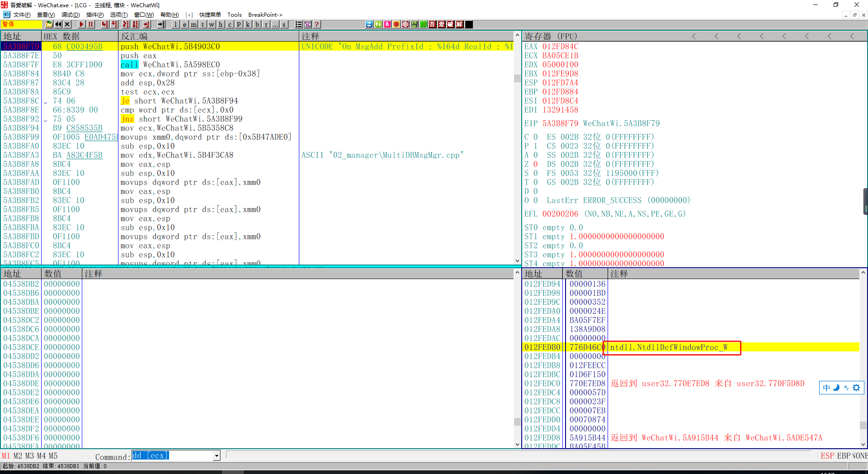Show memory map with 'm' button
Image resolution: width=868 pixels, height=474 pixels.
[x=193, y=24]
